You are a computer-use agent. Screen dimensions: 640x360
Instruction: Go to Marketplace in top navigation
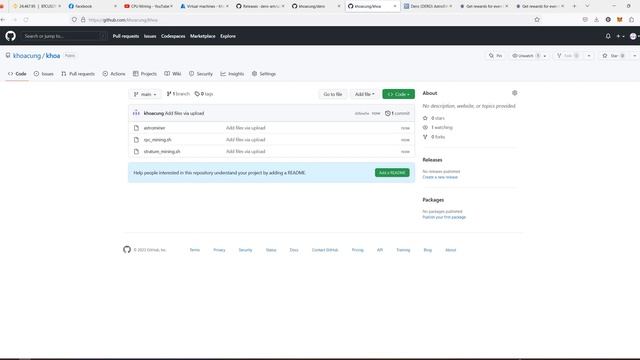tap(202, 36)
